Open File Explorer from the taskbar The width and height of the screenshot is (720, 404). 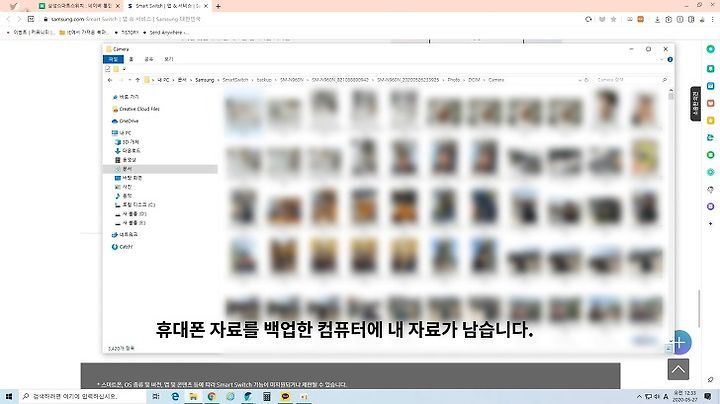tap(193, 396)
